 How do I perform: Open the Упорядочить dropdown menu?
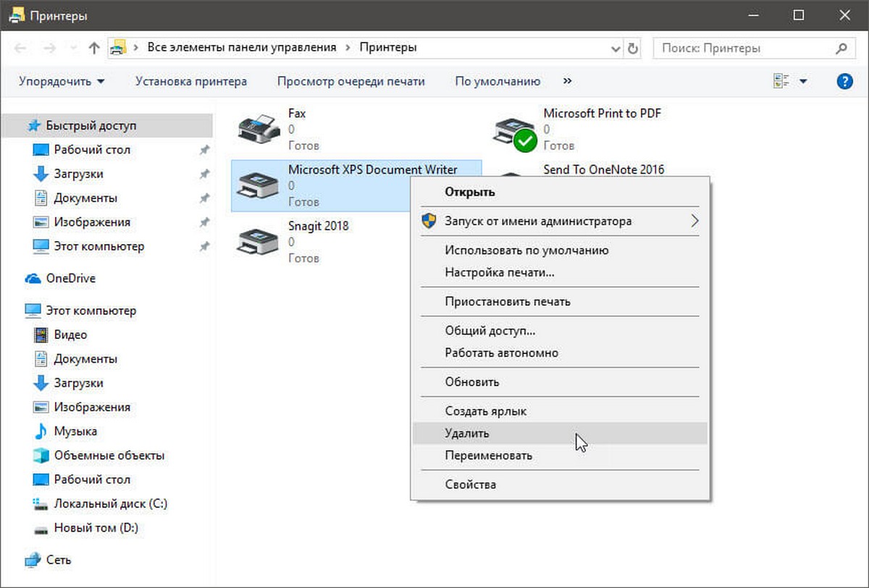click(x=62, y=81)
